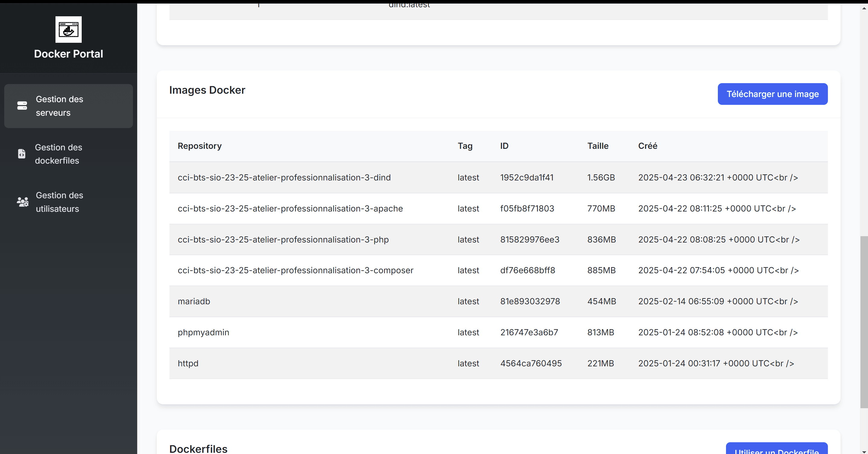Click the professionnalisation-3-dind repository row

(x=284, y=177)
